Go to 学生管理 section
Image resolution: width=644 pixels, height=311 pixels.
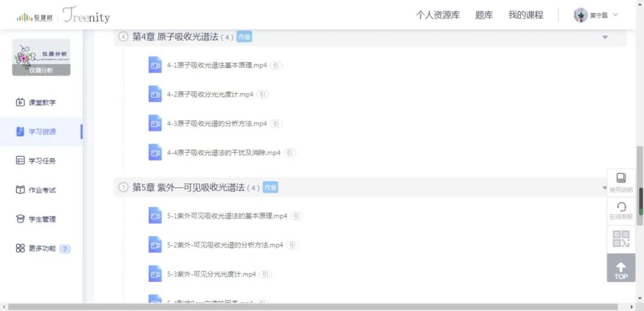click(41, 219)
